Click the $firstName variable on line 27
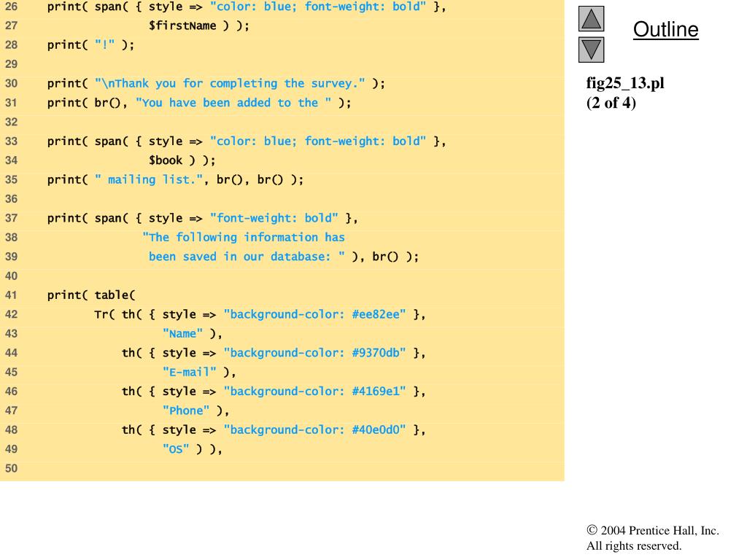Screen dimensions: 747x560 click(182, 26)
